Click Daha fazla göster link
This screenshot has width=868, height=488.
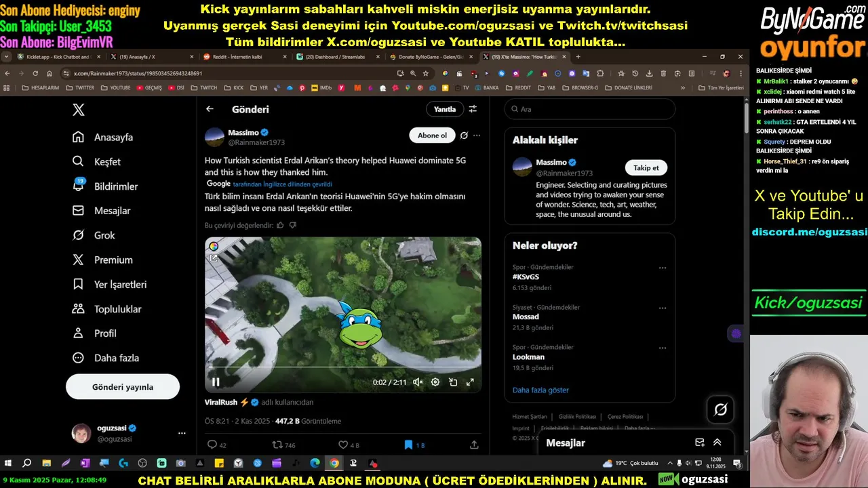pos(540,390)
